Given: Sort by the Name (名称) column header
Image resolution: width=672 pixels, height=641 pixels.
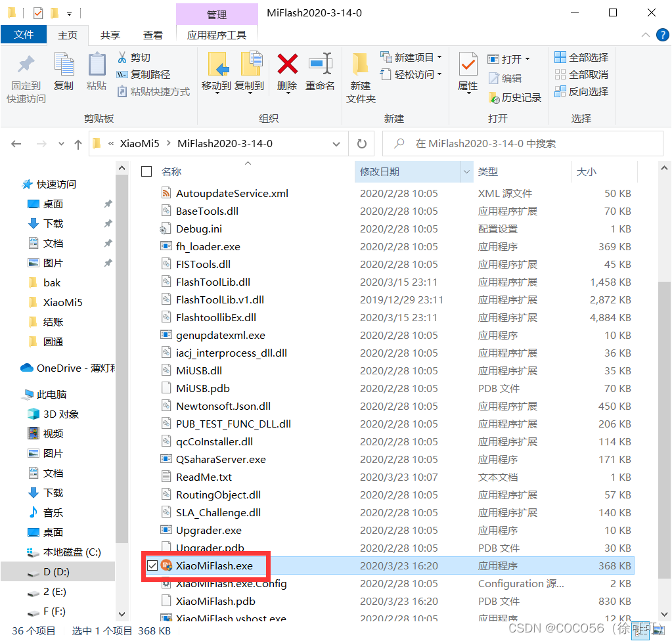Looking at the screenshot, I should coord(171,172).
